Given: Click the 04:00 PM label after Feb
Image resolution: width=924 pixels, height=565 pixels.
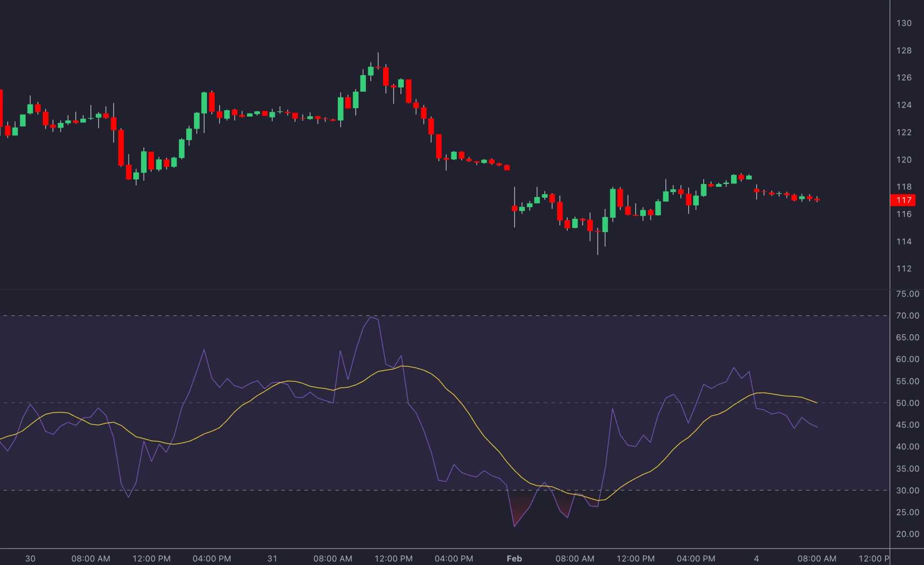Looking at the screenshot, I should point(696,559).
